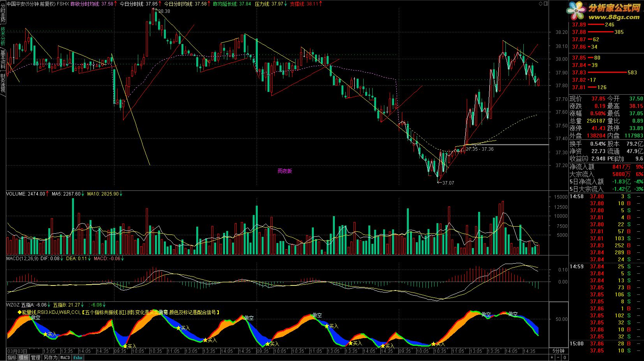Viewport: 644px width, 361px height.
Task: Click the 37.07 low price marker
Action: [448, 183]
